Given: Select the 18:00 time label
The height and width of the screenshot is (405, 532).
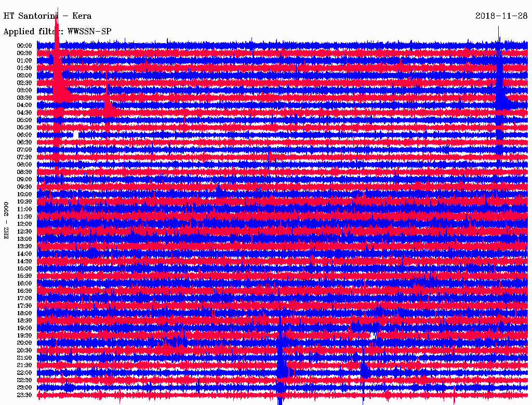Looking at the screenshot, I should click(24, 313).
